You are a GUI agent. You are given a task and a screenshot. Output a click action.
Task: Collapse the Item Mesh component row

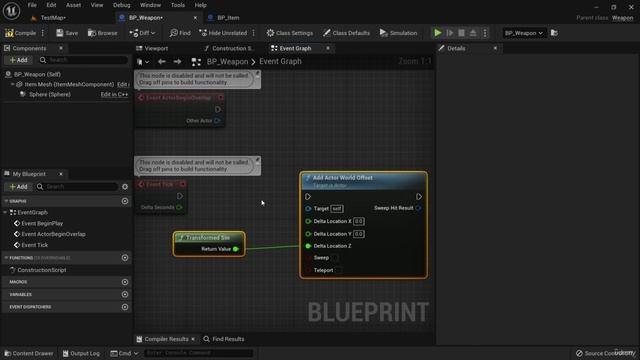[13, 84]
